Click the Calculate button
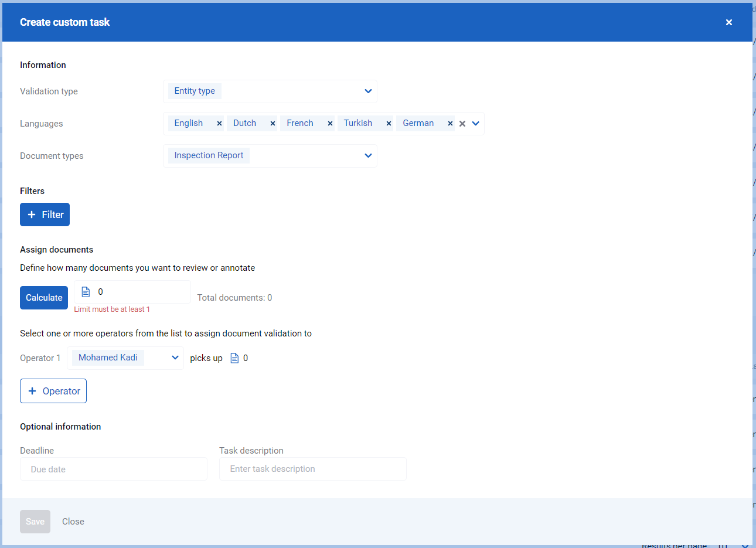Image resolution: width=756 pixels, height=548 pixels. click(44, 298)
